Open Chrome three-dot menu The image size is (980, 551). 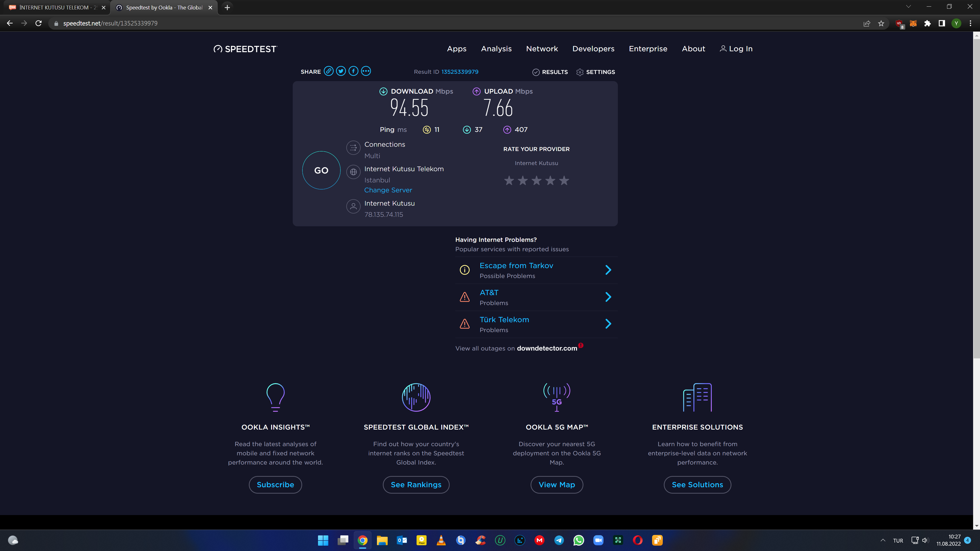[971, 23]
